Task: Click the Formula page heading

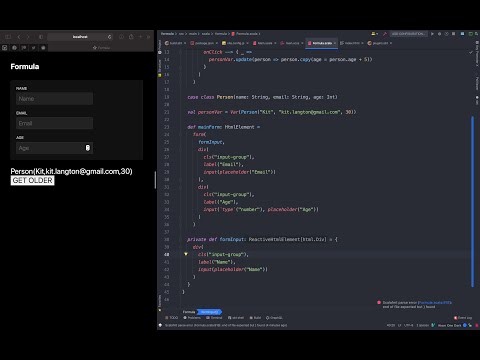Action: (25, 66)
